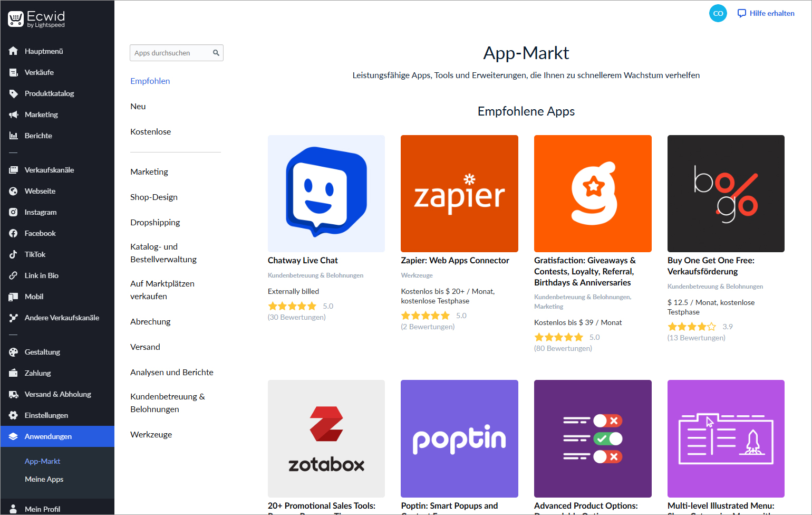Click the magnifier search icon

(x=216, y=53)
